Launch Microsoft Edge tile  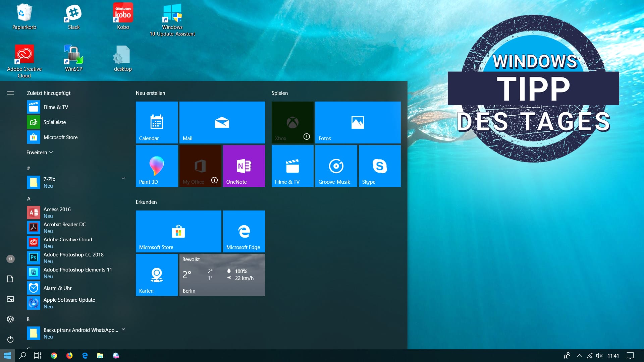click(243, 230)
